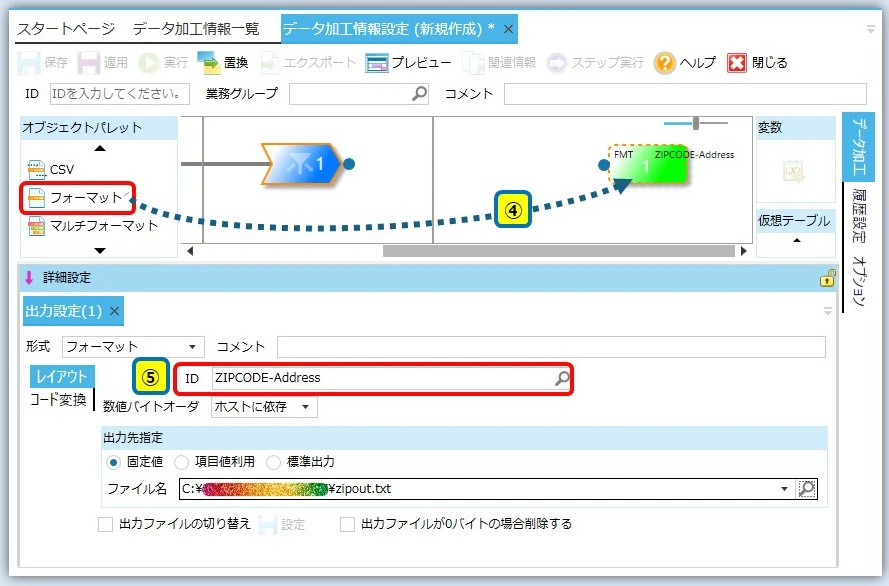Click the input connector dot on FMT node
Screen dimensions: 889x586
pyautogui.click(x=604, y=165)
